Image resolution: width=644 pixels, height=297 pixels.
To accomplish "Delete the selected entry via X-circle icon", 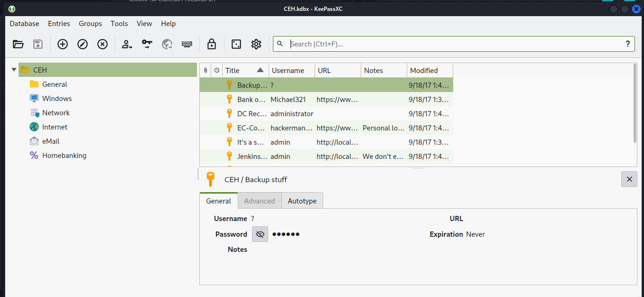I will [103, 44].
